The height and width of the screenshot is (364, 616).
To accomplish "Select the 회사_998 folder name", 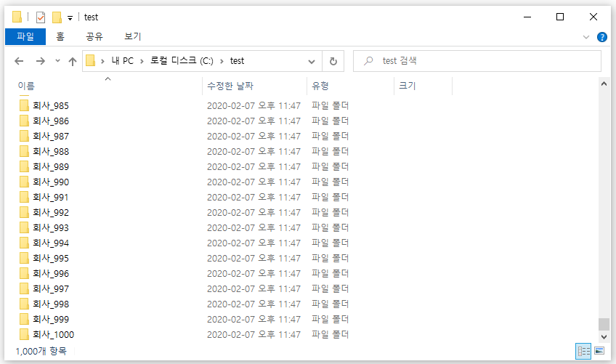I will pos(51,304).
